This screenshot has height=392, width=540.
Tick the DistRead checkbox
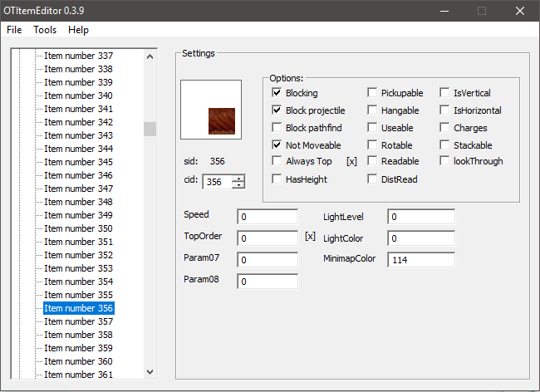tap(372, 179)
